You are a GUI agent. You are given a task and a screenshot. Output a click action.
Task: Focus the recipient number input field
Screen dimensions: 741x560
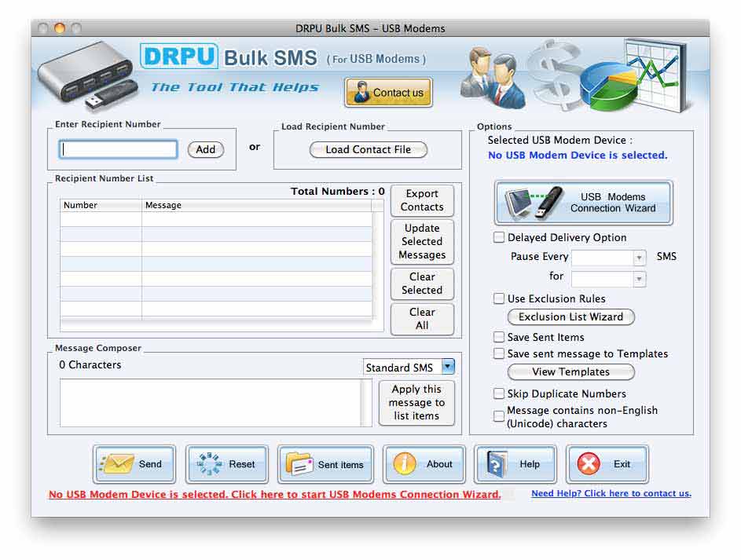tap(118, 149)
